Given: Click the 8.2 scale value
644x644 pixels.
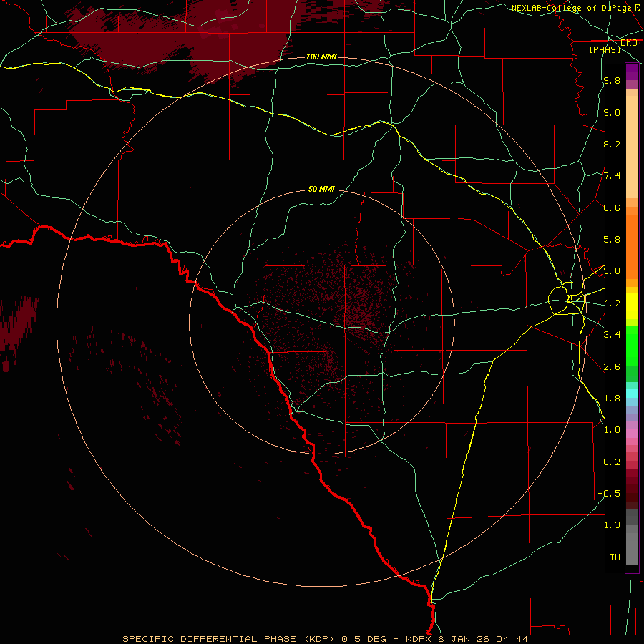Looking at the screenshot, I should coord(612,144).
